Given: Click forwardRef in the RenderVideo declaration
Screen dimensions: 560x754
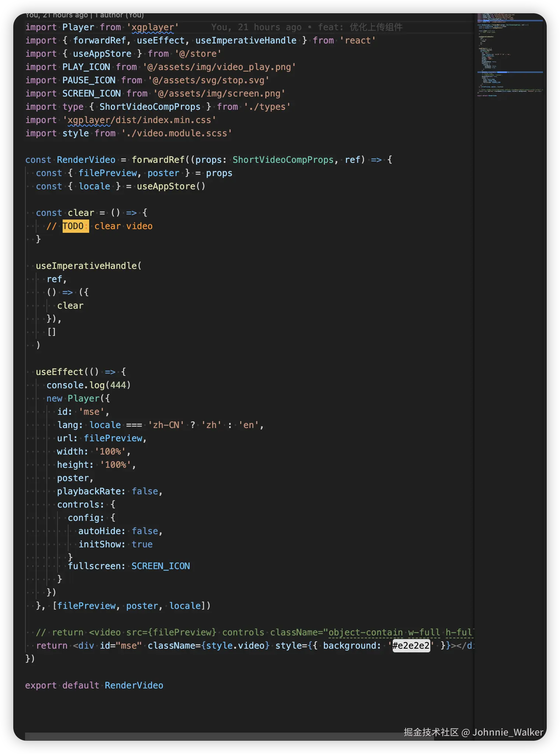Looking at the screenshot, I should pos(158,160).
